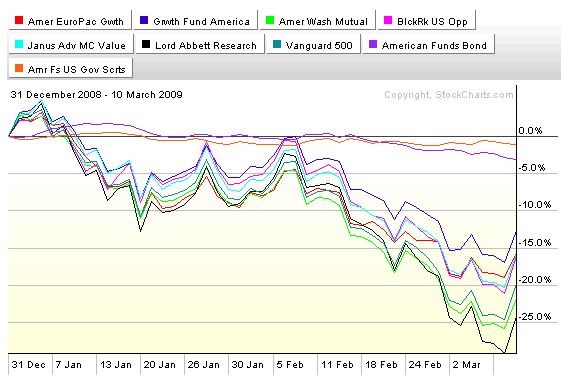Select the Amer Wash Mutual legend button

317,21
